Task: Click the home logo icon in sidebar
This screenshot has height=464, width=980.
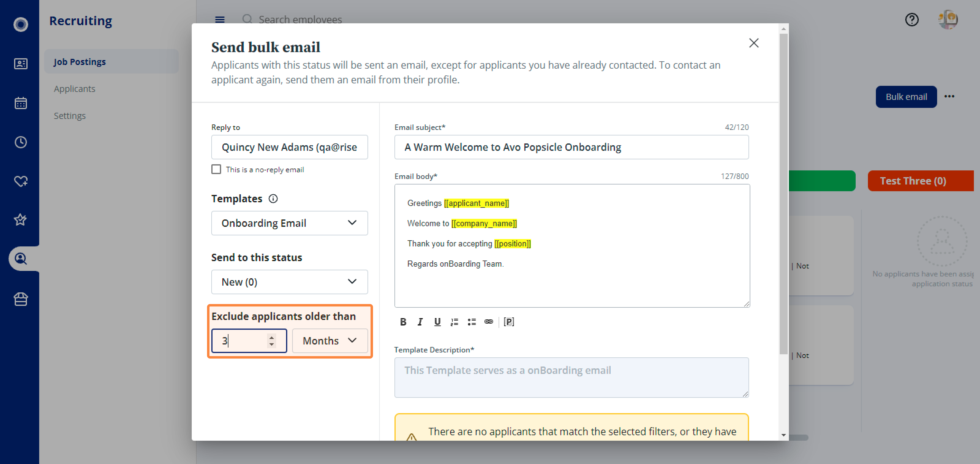Action: point(21,24)
